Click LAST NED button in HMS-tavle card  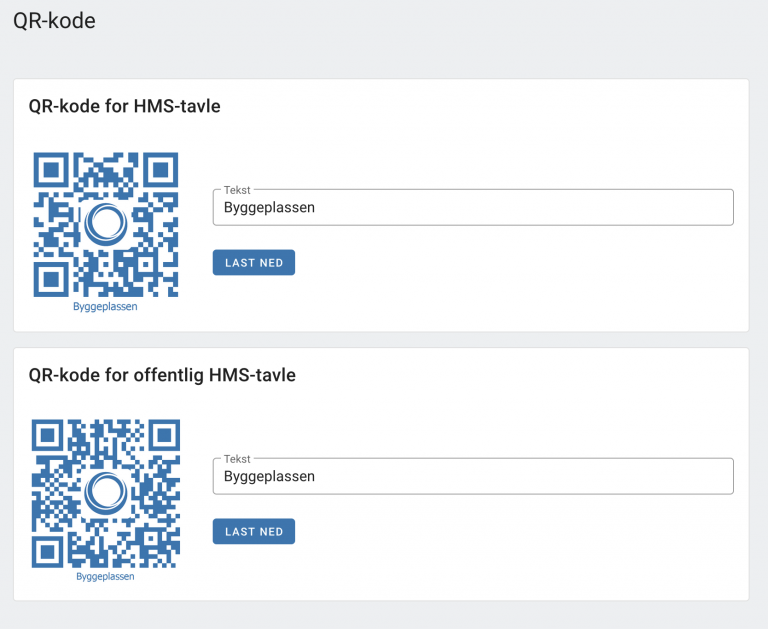(253, 263)
